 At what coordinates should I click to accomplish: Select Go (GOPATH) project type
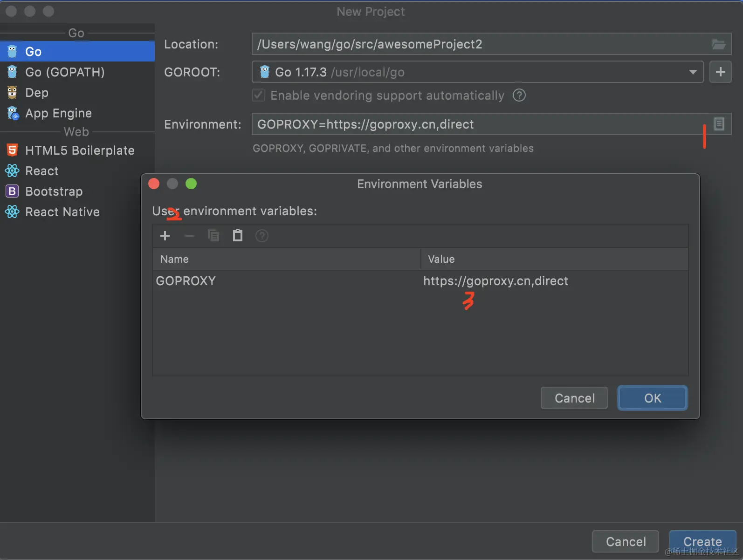[x=65, y=72]
